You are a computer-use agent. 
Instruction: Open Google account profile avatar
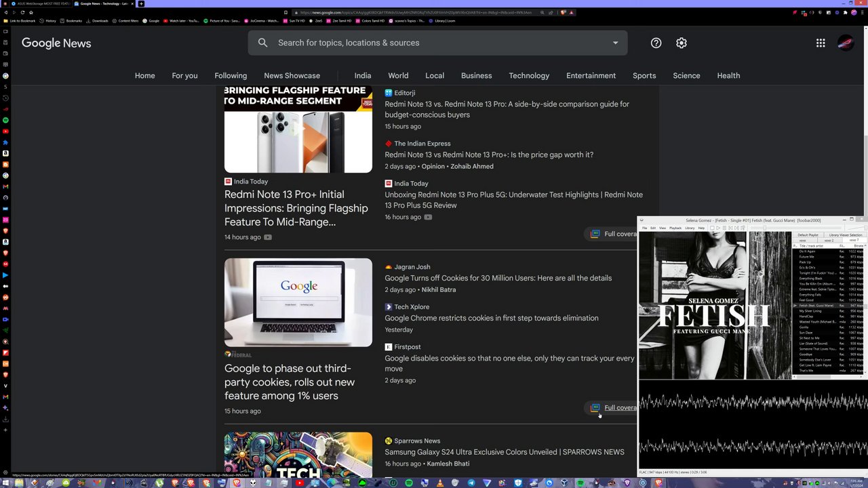[x=846, y=43]
